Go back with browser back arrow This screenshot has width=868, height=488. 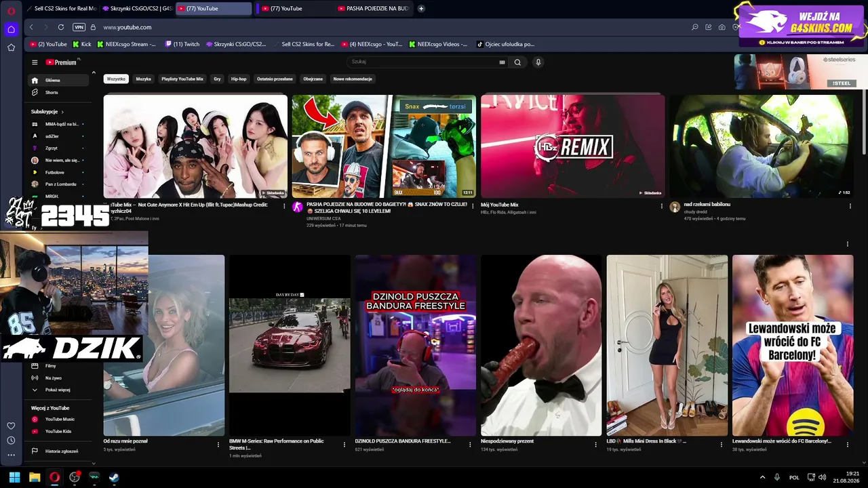click(31, 27)
